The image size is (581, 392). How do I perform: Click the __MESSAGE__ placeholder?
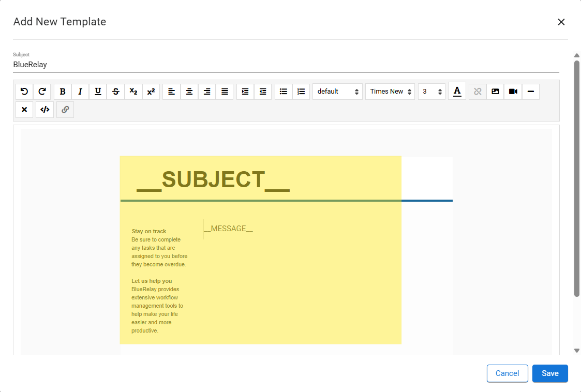[x=228, y=229]
